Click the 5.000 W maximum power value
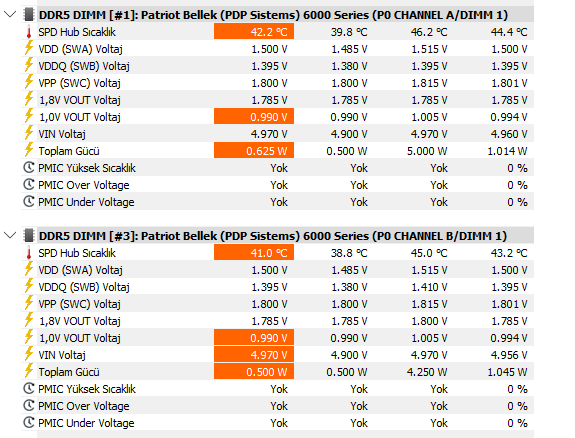575x438 pixels. 427,151
